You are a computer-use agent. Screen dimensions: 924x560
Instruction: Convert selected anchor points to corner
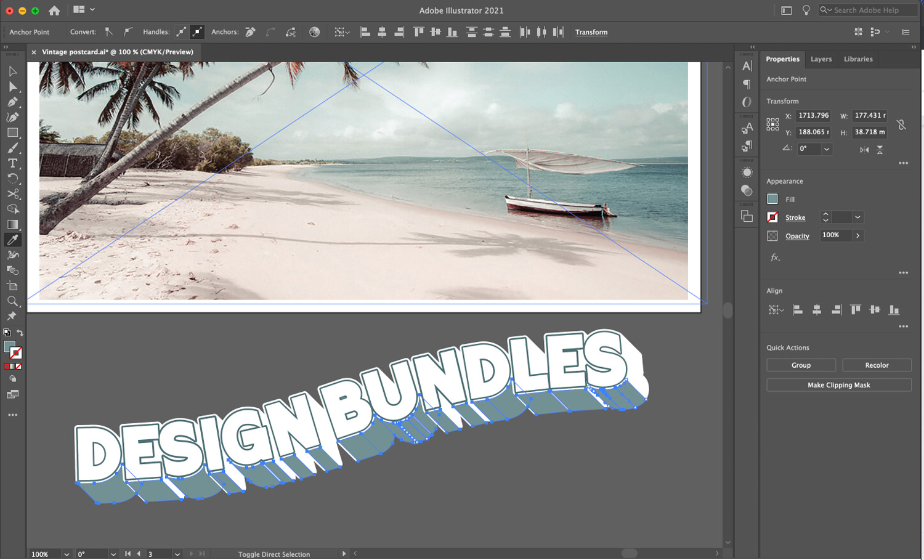coord(109,32)
